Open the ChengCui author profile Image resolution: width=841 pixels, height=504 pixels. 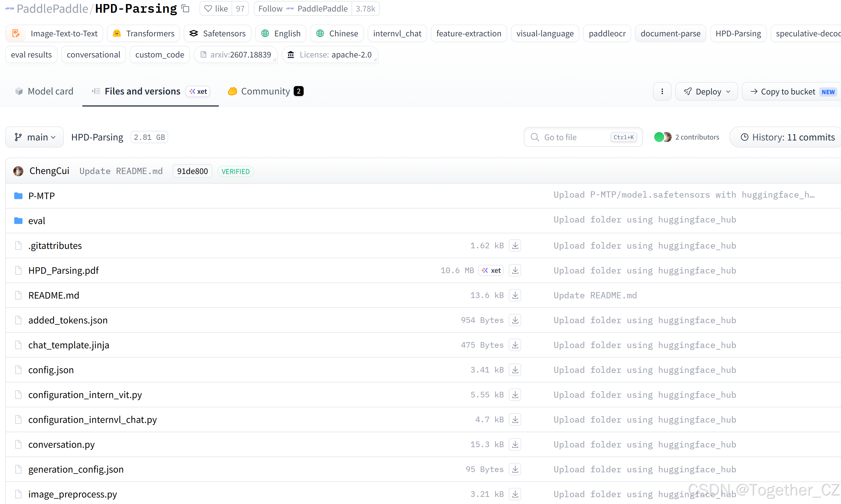[x=49, y=171]
